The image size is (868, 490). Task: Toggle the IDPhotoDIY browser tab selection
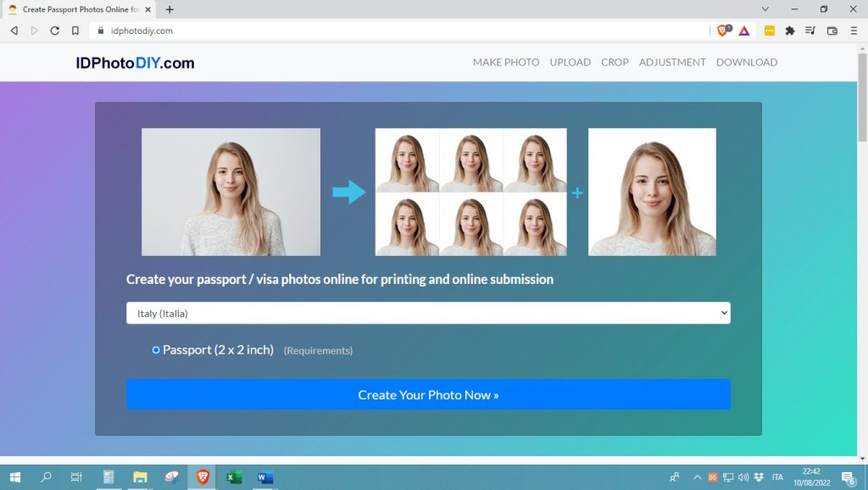point(76,9)
